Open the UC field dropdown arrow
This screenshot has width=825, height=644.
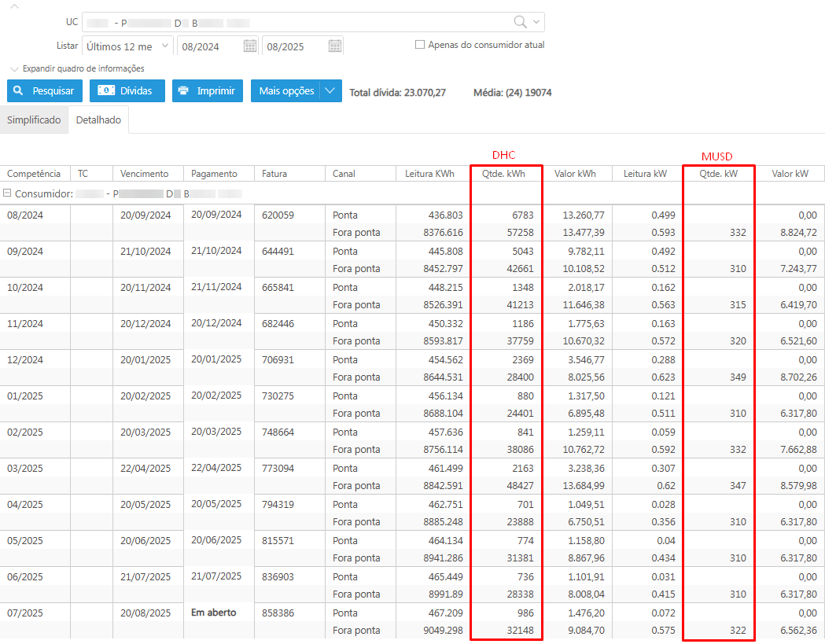(x=536, y=22)
